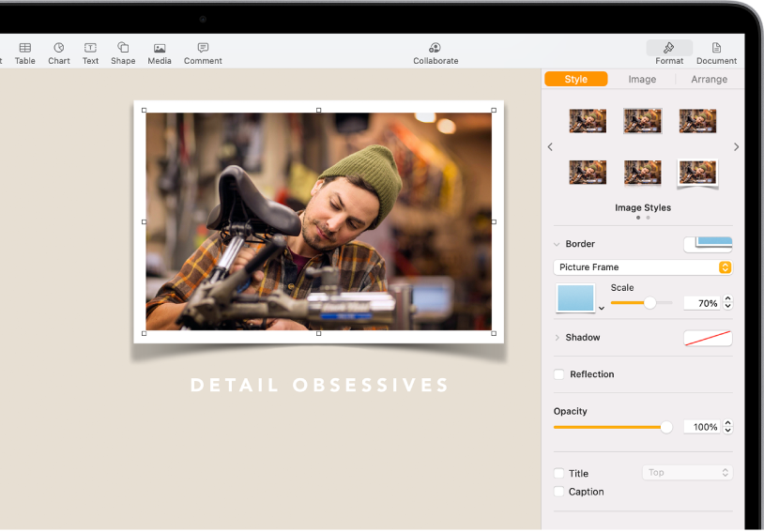Enable the Reflection checkbox
This screenshot has height=532, width=764.
point(559,374)
